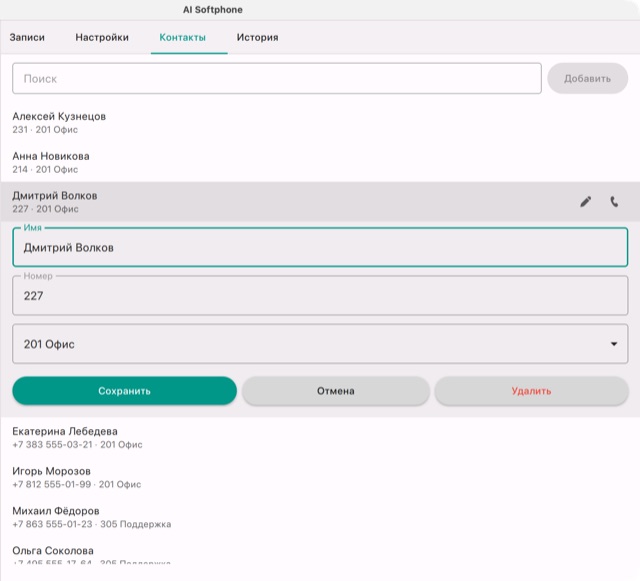Click the Поиск search field
Viewport: 640px width, 581px height.
coord(277,78)
